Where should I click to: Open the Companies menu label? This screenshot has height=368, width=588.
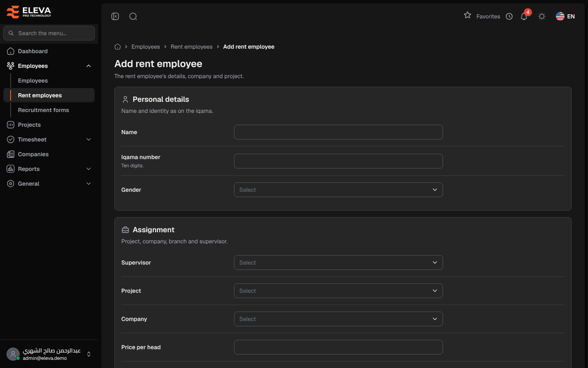33,154
